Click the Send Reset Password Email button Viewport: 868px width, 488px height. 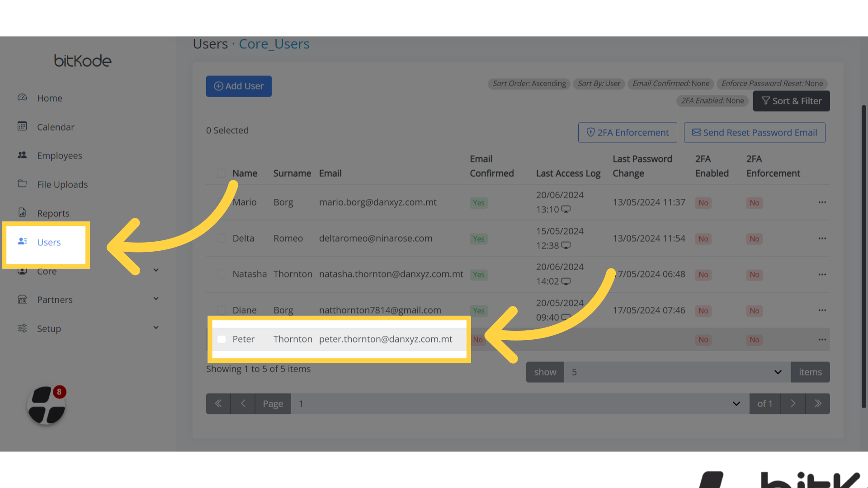[754, 132]
